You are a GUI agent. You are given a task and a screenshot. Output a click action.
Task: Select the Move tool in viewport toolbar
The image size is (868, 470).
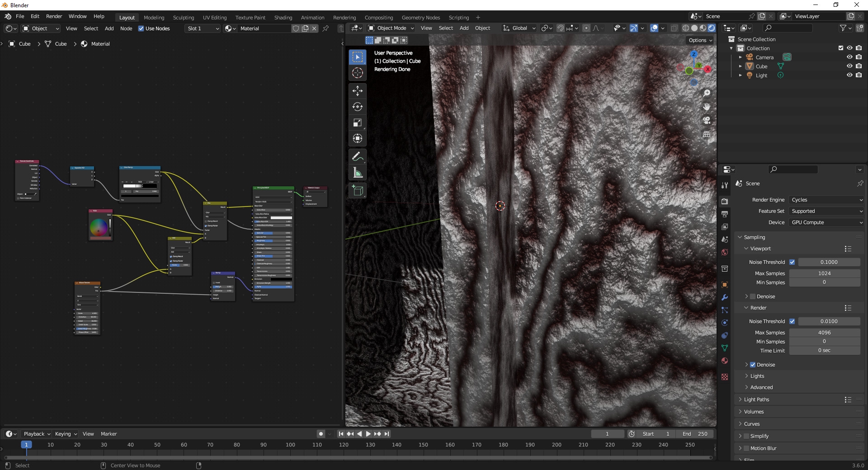[x=357, y=91]
